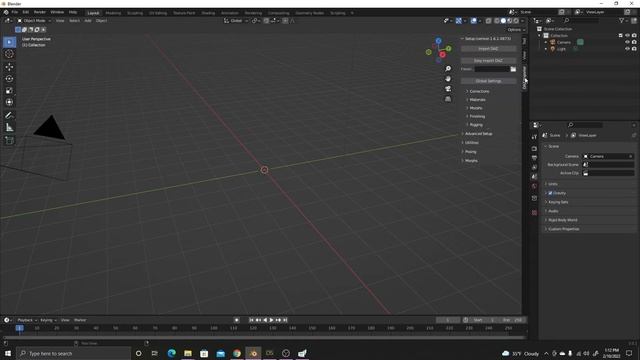Open the Window menu

tap(57, 12)
